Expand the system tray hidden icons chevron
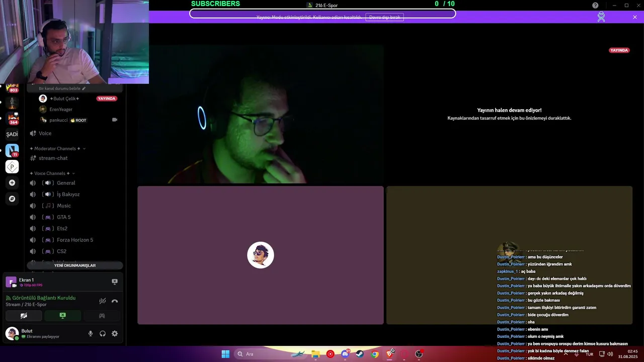 click(x=566, y=354)
